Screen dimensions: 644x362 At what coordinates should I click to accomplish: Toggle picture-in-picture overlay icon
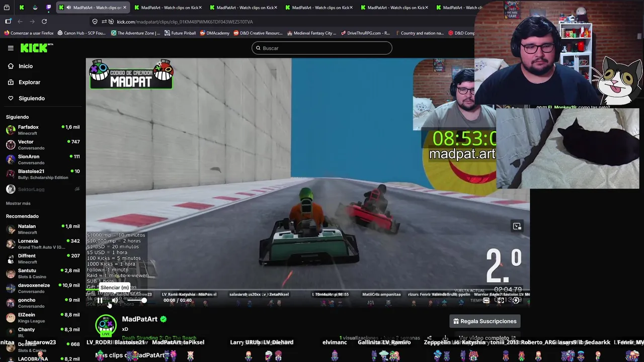pos(517,226)
